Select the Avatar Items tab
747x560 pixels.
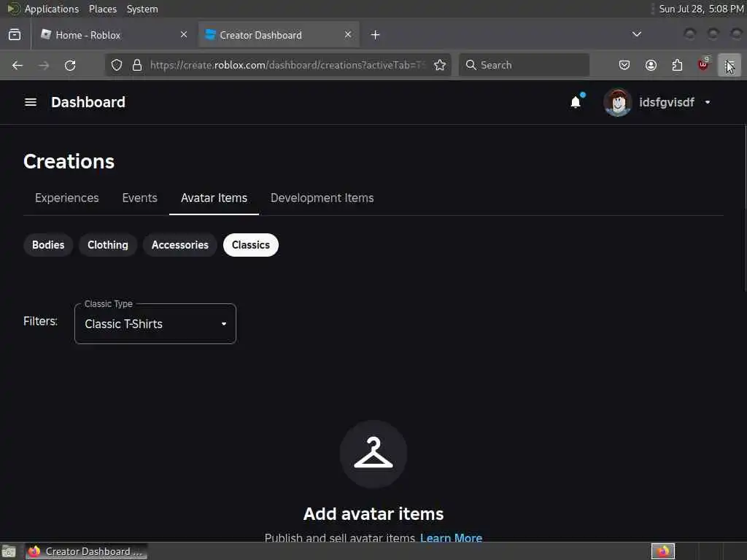[214, 198]
